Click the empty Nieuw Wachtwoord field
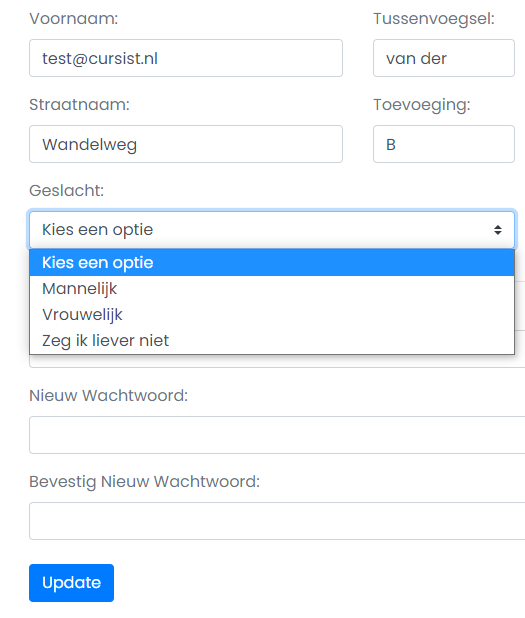Screen dimensions: 525x618 pos(277,435)
